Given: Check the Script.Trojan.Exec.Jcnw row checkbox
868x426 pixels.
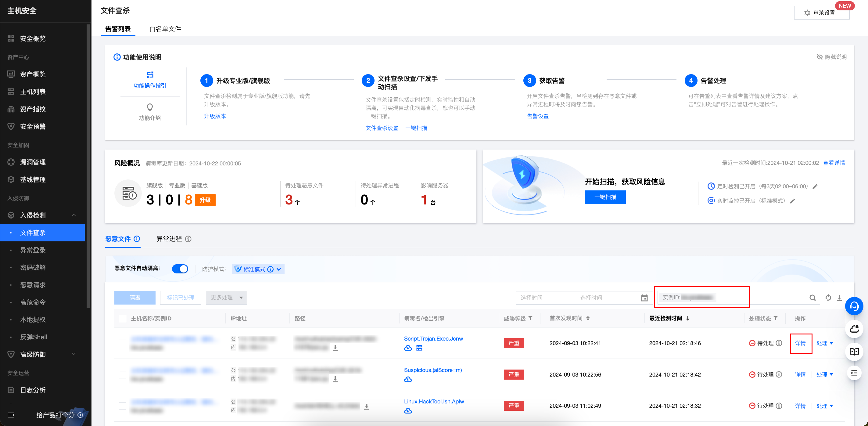Looking at the screenshot, I should pyautogui.click(x=123, y=343).
